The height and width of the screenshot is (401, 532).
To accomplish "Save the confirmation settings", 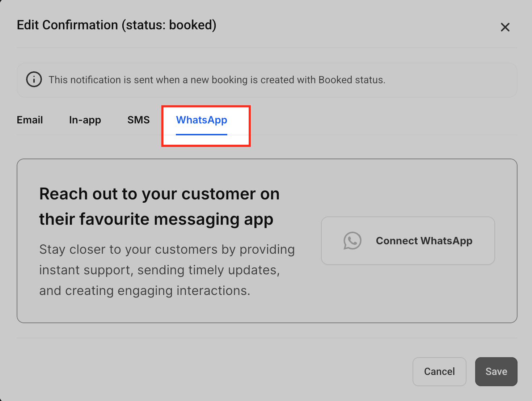I will pyautogui.click(x=496, y=372).
